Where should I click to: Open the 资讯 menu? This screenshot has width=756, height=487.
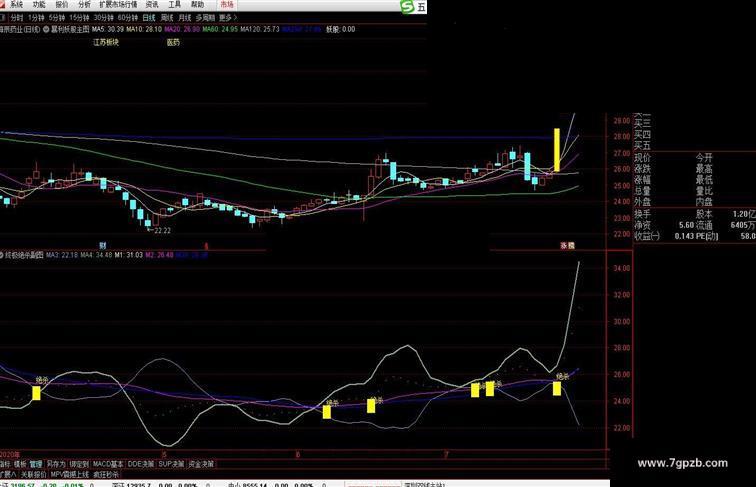(152, 5)
